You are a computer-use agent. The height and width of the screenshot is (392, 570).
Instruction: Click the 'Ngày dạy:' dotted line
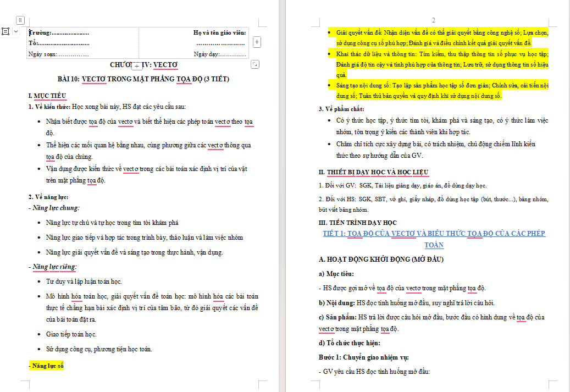click(234, 54)
